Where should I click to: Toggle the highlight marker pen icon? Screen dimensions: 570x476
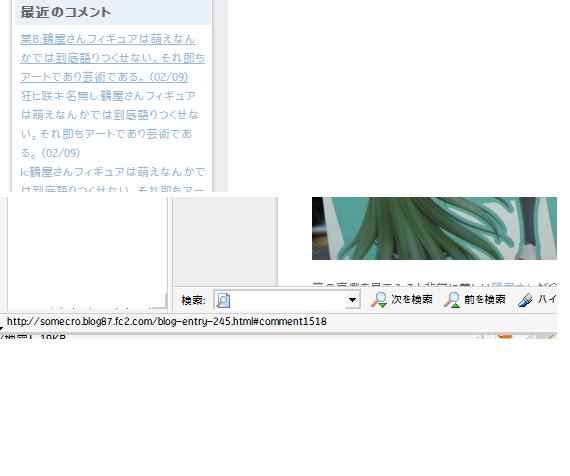click(525, 300)
